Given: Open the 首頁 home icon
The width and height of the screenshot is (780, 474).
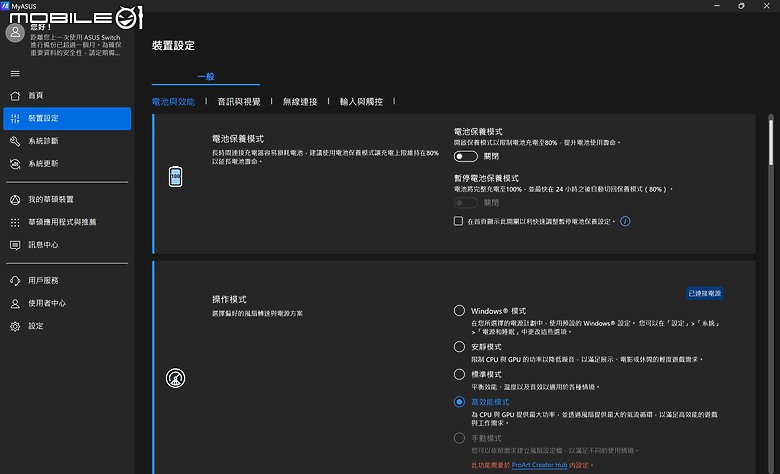Looking at the screenshot, I should 15,95.
